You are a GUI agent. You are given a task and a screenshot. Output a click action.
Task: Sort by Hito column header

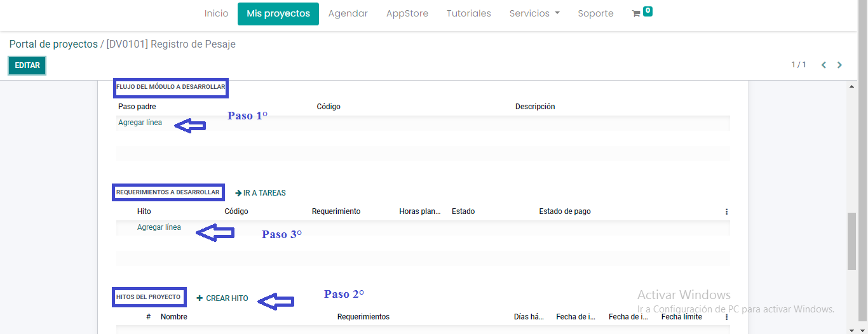pyautogui.click(x=144, y=211)
